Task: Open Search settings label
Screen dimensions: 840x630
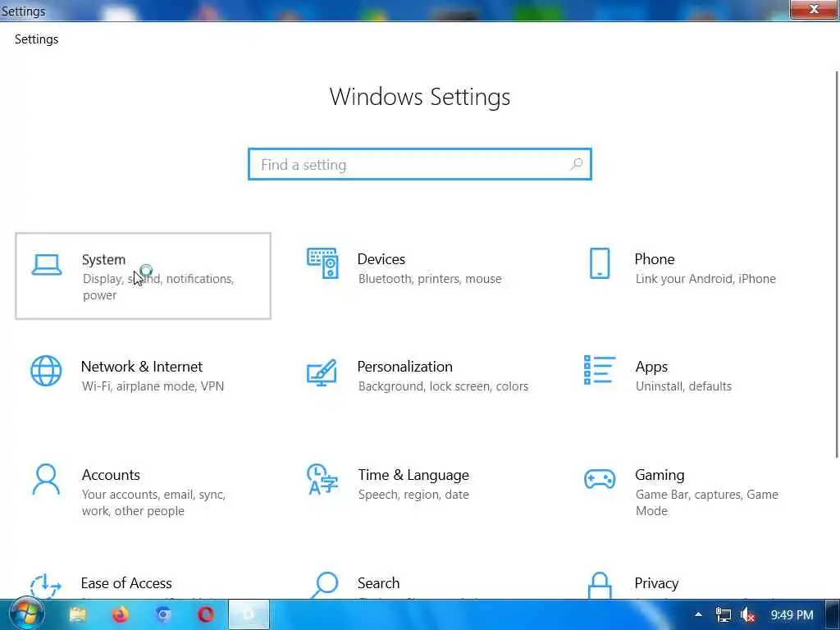Action: [x=378, y=583]
